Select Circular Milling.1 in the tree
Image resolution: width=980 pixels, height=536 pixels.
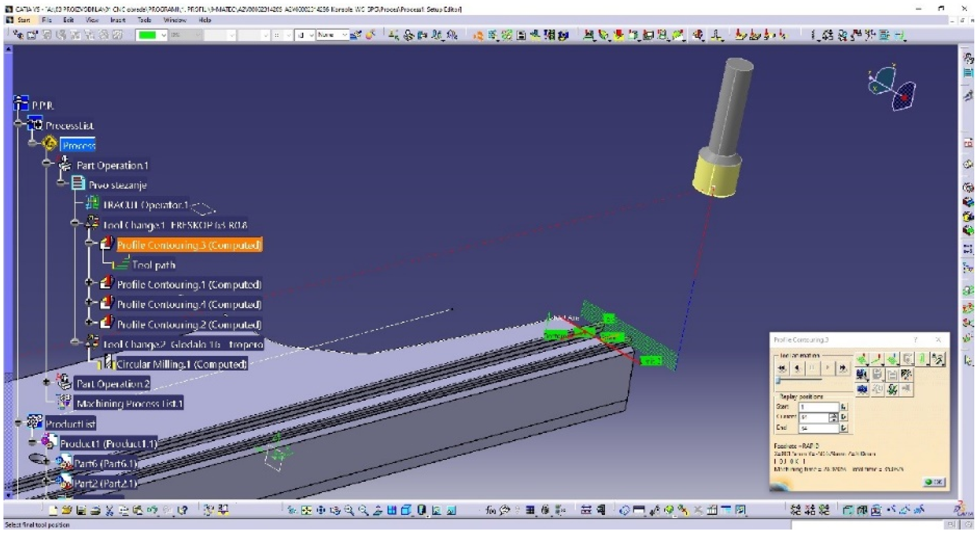181,364
